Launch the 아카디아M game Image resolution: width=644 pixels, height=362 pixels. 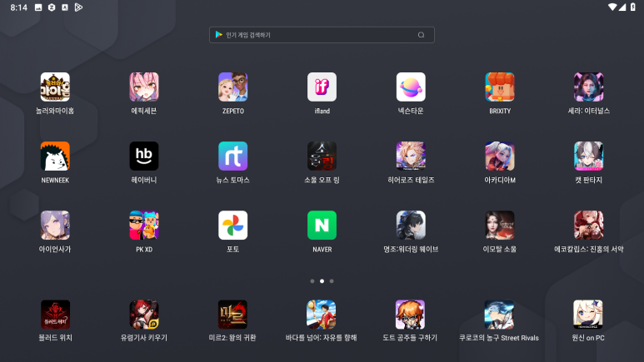click(x=500, y=156)
